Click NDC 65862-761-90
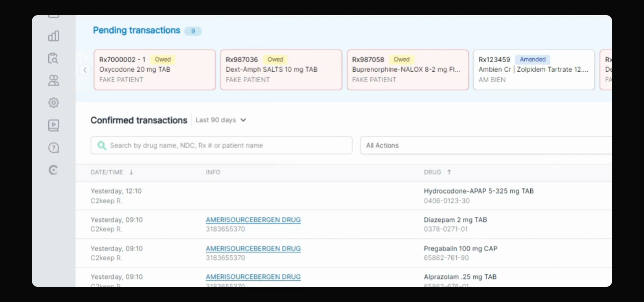Viewport: 644px width, 302px height. click(x=446, y=258)
